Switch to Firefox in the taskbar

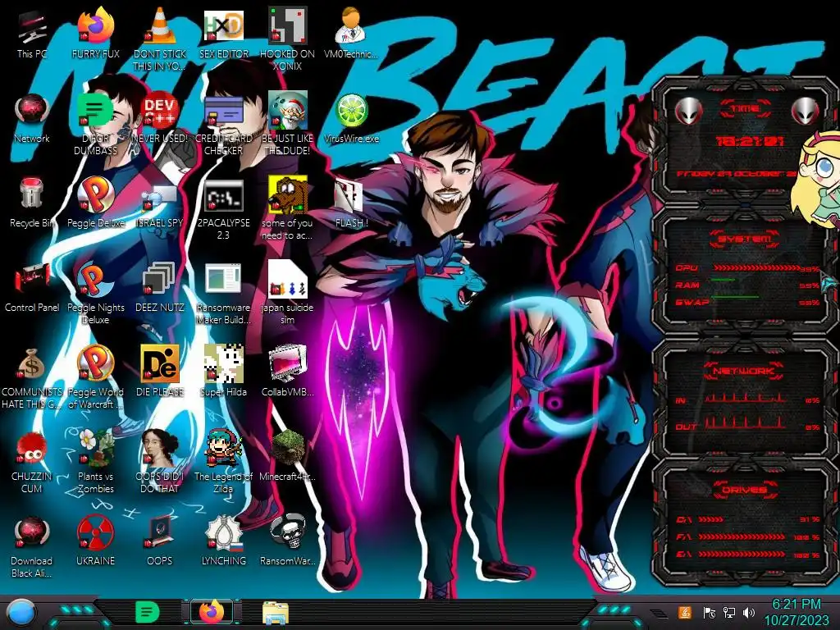coord(212,611)
